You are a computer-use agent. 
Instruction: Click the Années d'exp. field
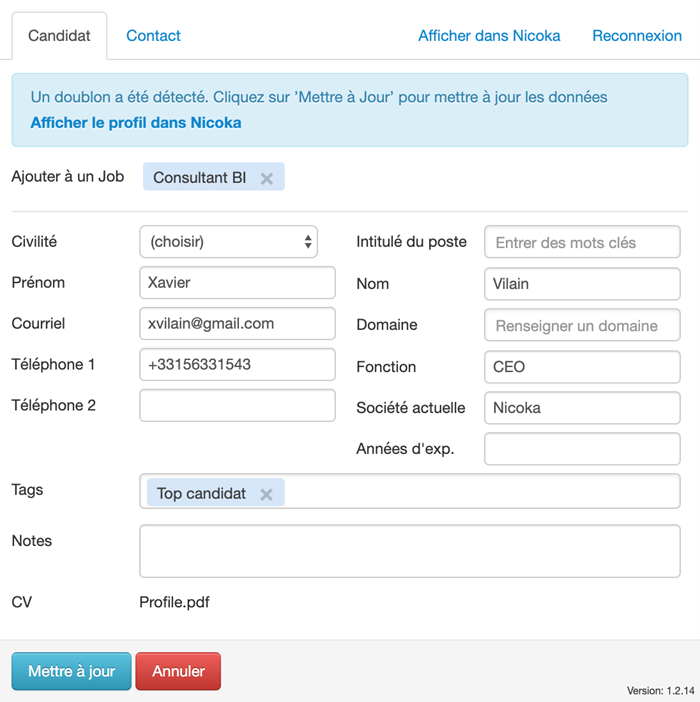(x=582, y=449)
